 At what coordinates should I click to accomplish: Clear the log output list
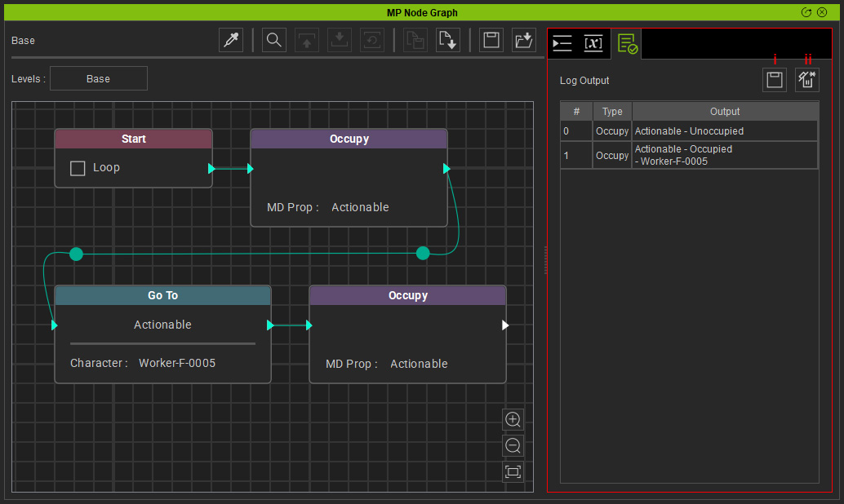806,80
